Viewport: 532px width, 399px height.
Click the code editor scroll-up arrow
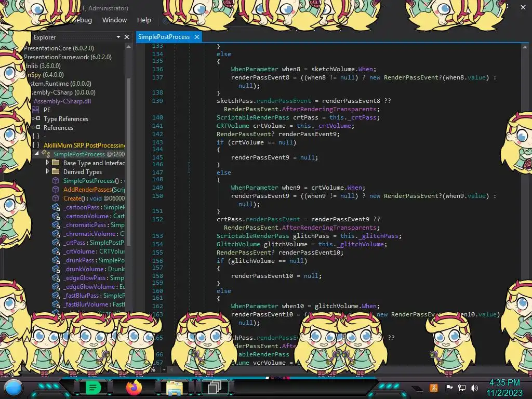[x=525, y=47]
